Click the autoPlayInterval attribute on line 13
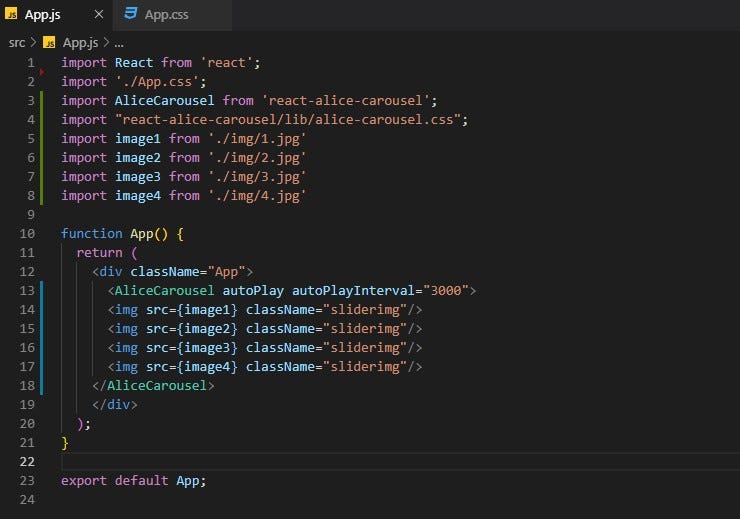The width and height of the screenshot is (740, 519). 353,291
